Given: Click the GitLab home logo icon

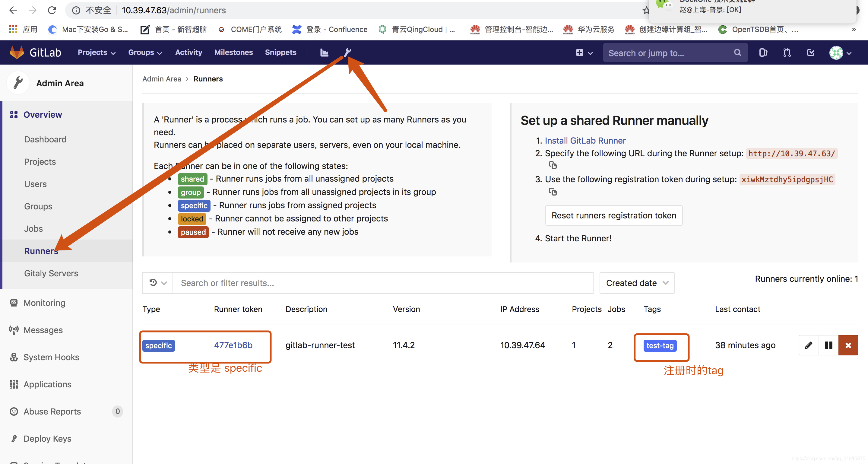Looking at the screenshot, I should click(17, 52).
